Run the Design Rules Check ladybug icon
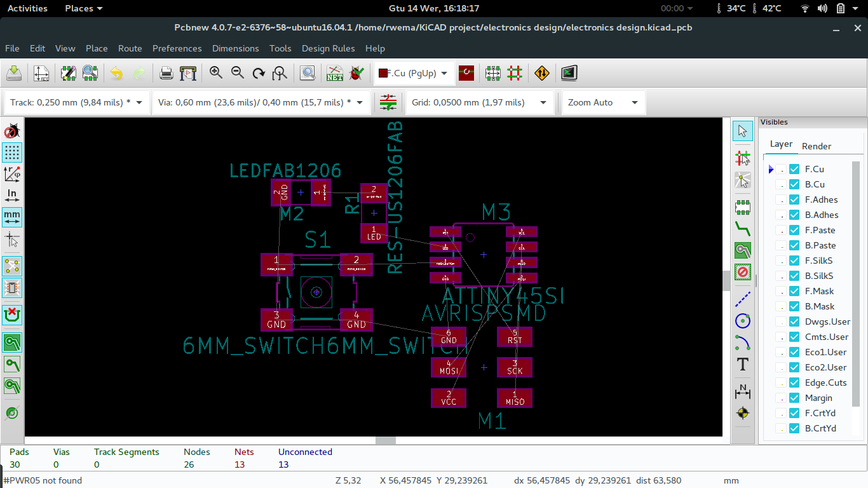868x488 pixels. 356,73
